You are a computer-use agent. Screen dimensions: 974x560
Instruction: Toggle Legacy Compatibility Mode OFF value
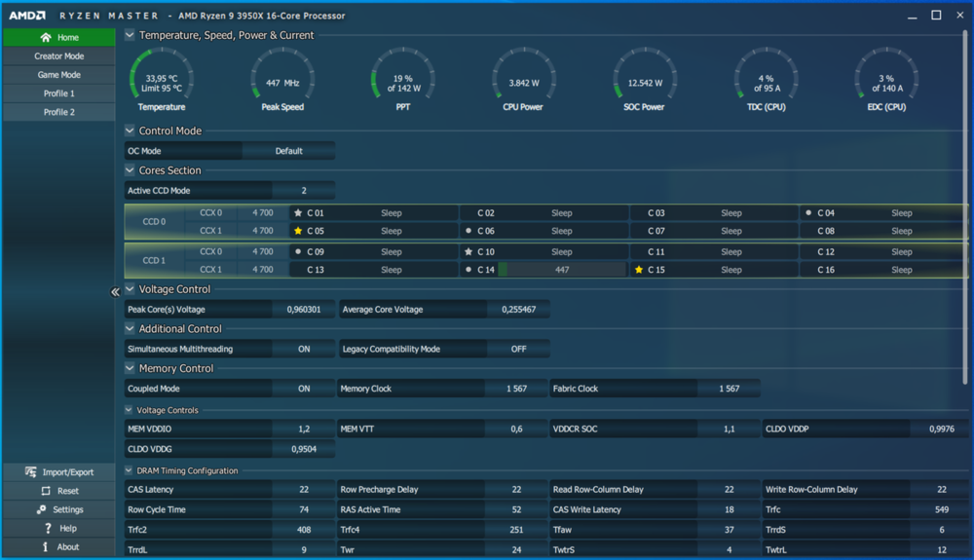pyautogui.click(x=519, y=349)
